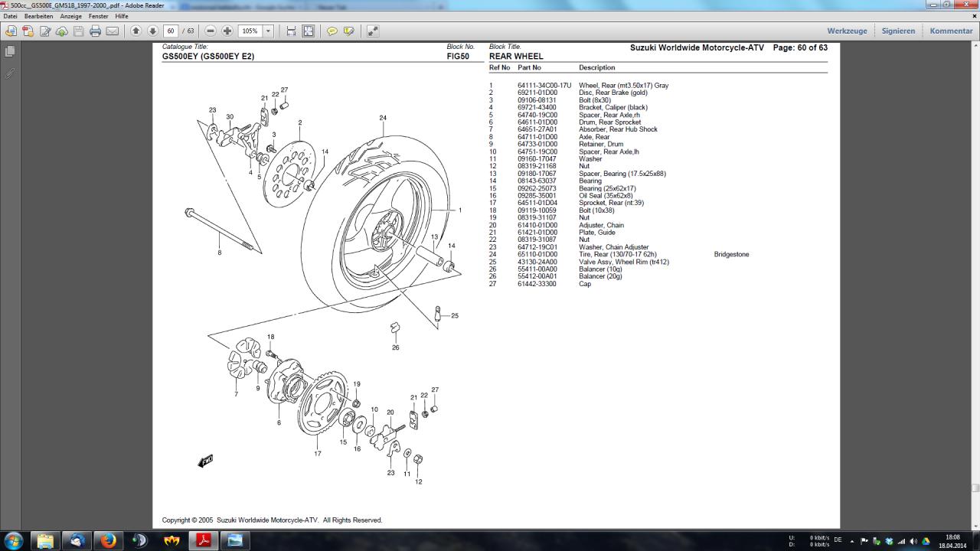The width and height of the screenshot is (980, 551).
Task: Open the attachments paperclip panel
Action: pyautogui.click(x=10, y=73)
